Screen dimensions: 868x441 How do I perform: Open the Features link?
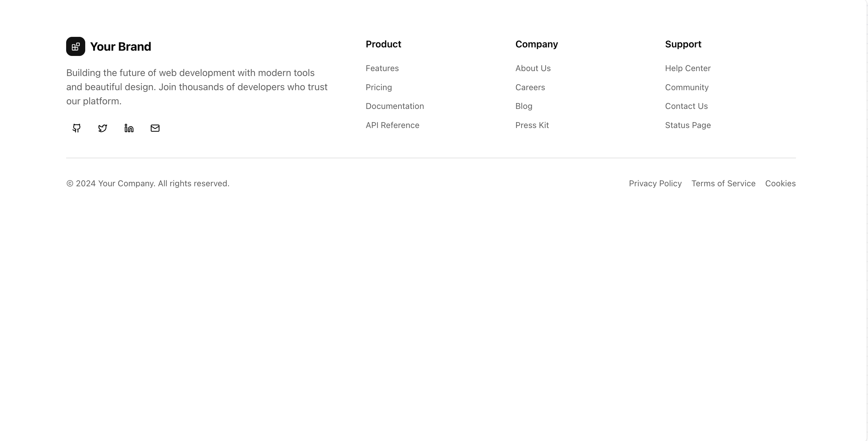coord(382,68)
